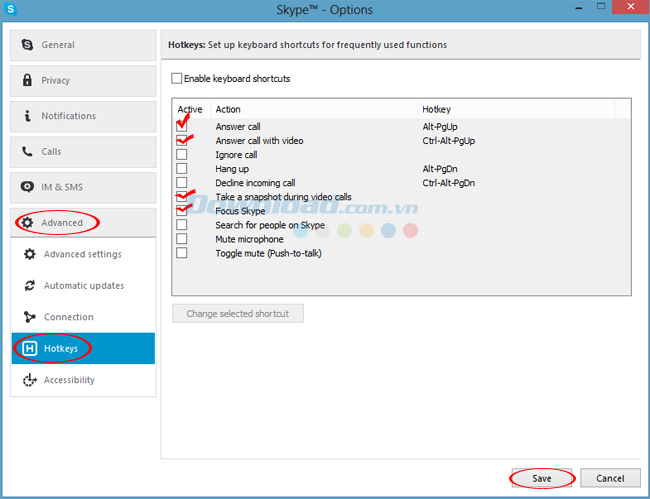
Task: Click the Privacy padlock icon
Action: (27, 80)
